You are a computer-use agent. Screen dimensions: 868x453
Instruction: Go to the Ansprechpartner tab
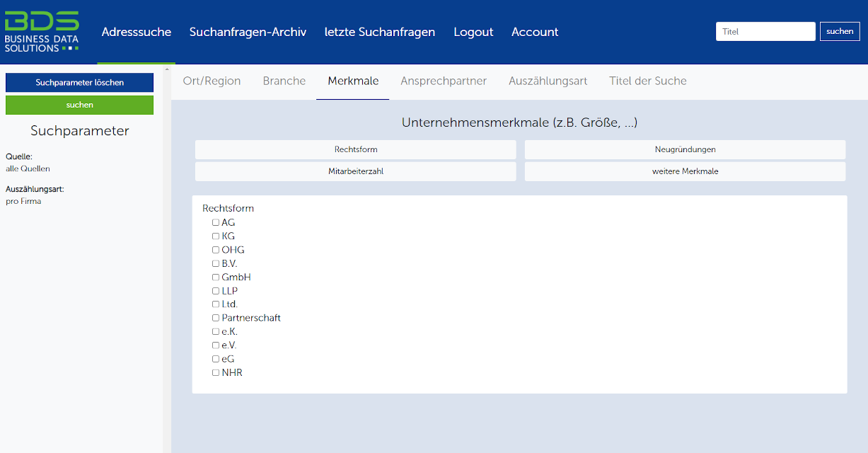[443, 81]
